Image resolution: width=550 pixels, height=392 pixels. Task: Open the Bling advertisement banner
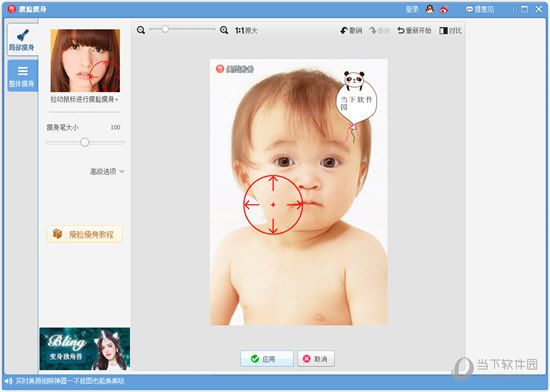(85, 349)
